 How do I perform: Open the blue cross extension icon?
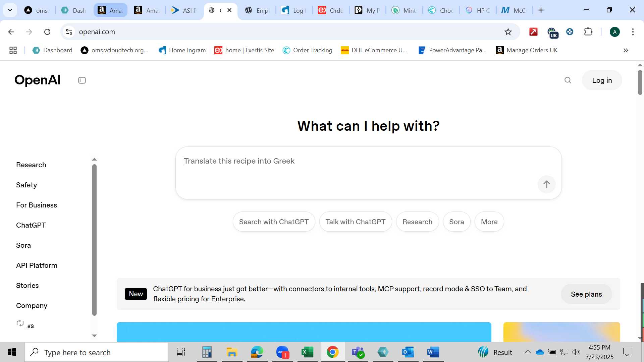click(x=570, y=32)
